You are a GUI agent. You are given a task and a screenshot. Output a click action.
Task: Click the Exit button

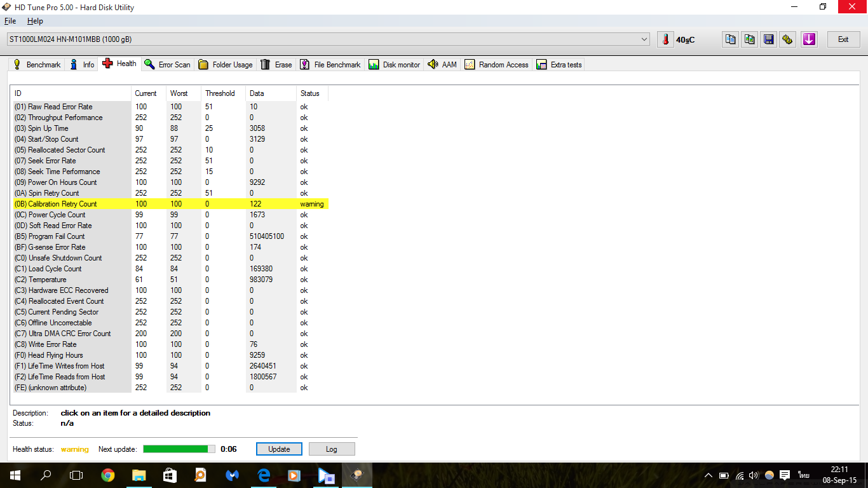click(x=843, y=39)
